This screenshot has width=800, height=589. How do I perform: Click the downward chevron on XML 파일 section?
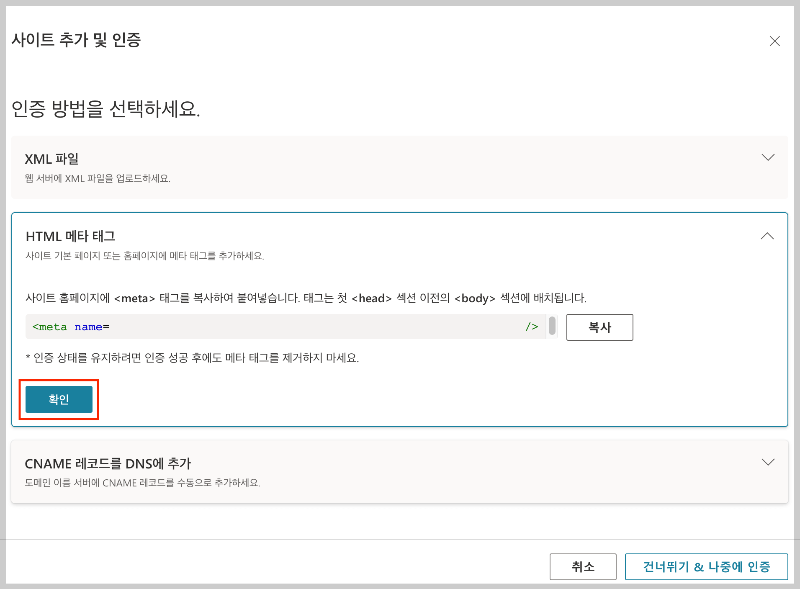(x=768, y=157)
